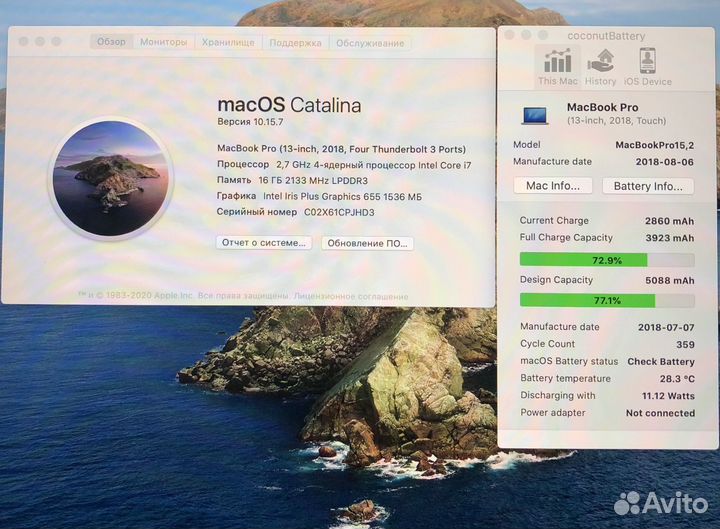Open Battery Info in coconutBattery
720x529 pixels.
click(648, 186)
